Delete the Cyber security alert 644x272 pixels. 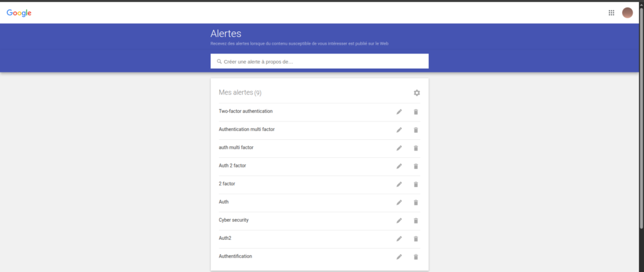pos(416,221)
